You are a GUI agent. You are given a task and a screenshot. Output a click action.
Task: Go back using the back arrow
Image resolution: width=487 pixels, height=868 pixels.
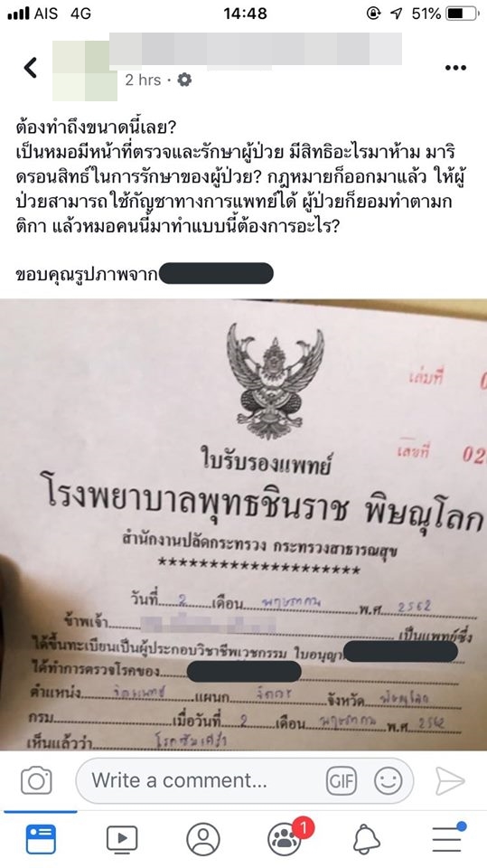point(31,68)
